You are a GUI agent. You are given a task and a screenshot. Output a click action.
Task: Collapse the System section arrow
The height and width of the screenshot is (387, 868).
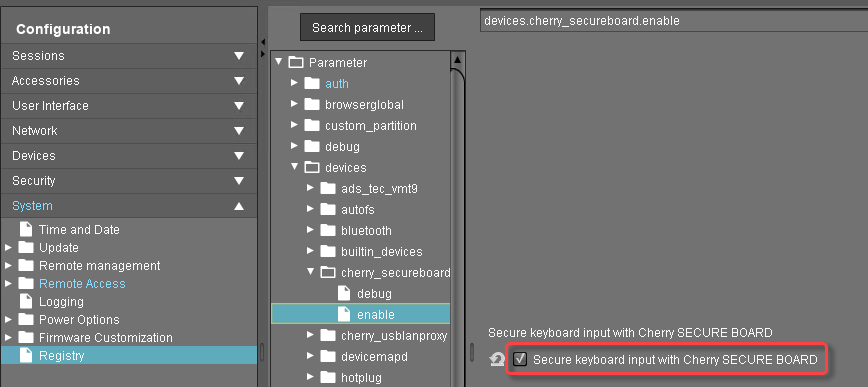[x=239, y=206]
